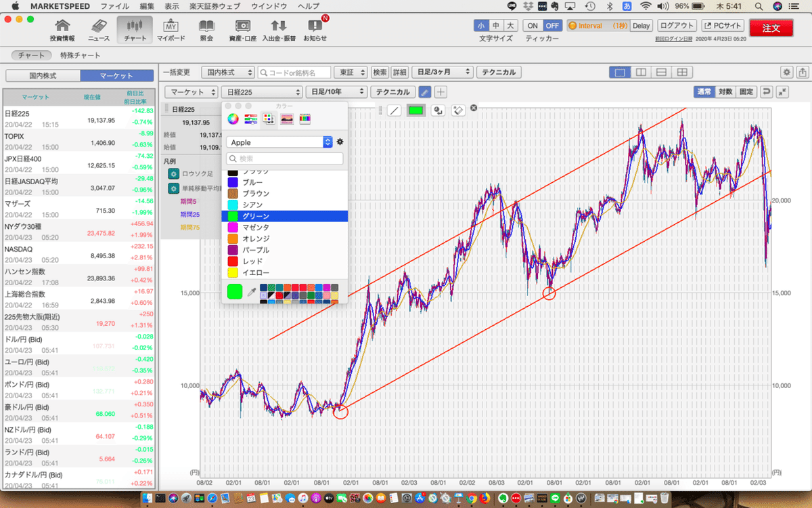Click the red 注文 button
812x508 pixels.
click(771, 28)
